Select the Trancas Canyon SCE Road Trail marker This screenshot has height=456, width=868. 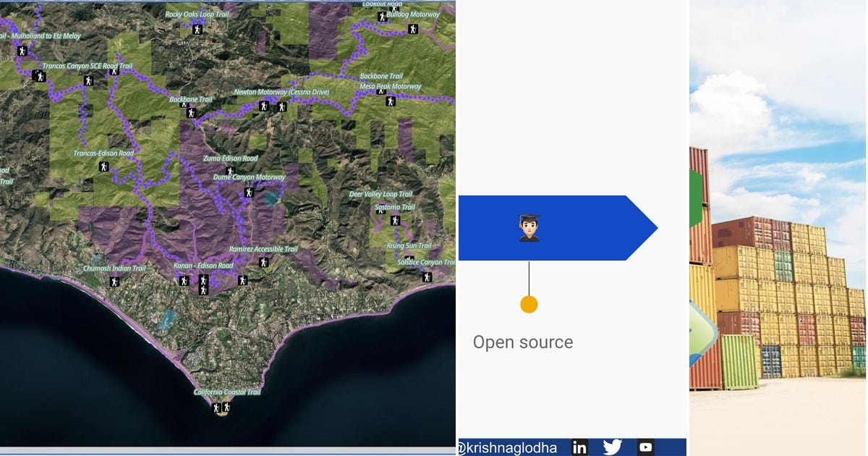41,77
